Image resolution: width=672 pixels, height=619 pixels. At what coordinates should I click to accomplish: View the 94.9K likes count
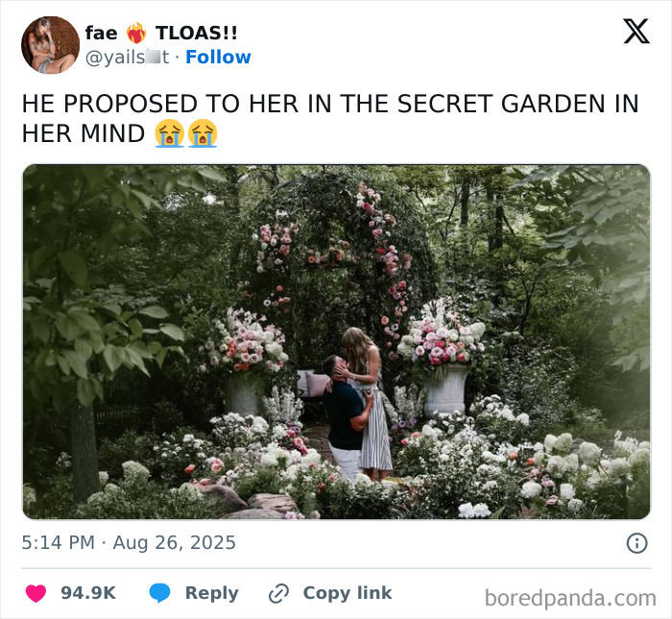pos(88,593)
